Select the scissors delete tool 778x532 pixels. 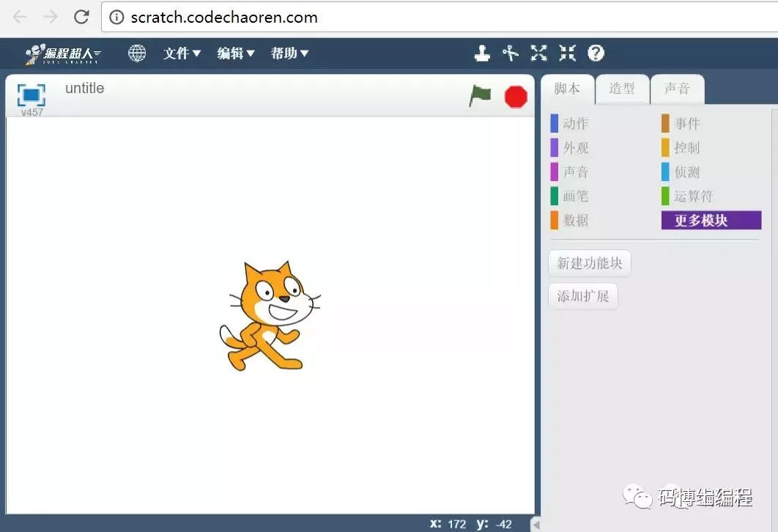(511, 53)
